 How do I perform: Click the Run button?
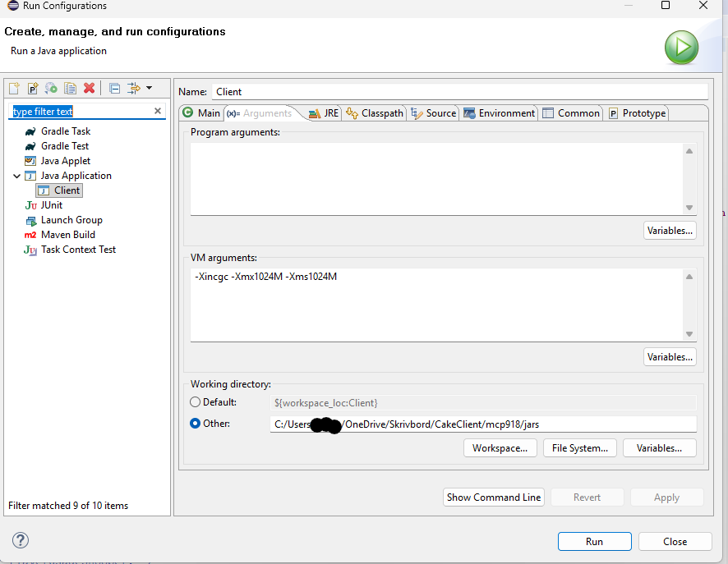pos(594,541)
